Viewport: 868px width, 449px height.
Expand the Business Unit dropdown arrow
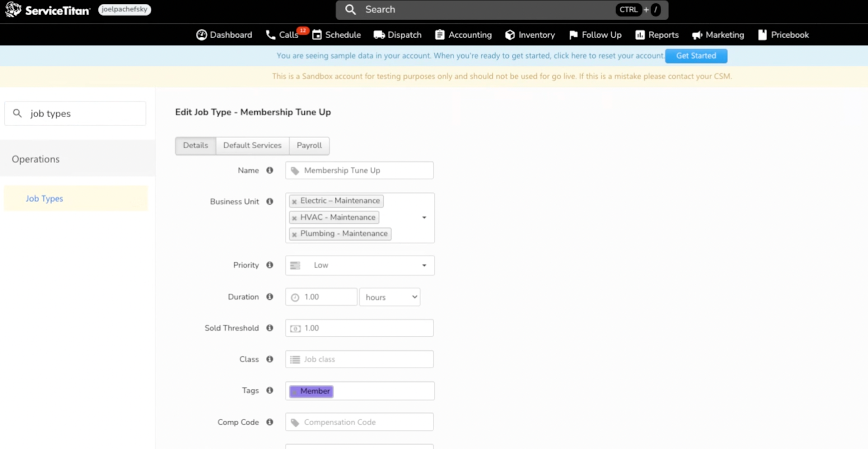pos(424,218)
